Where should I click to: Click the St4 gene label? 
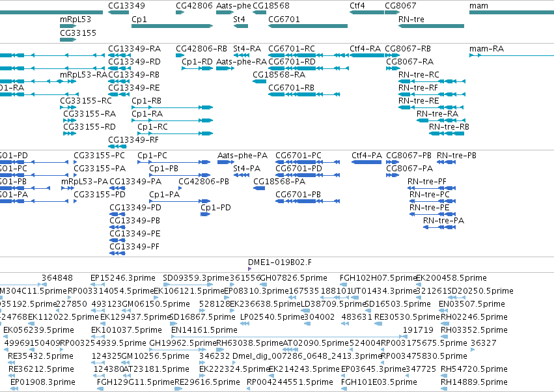coord(239,19)
